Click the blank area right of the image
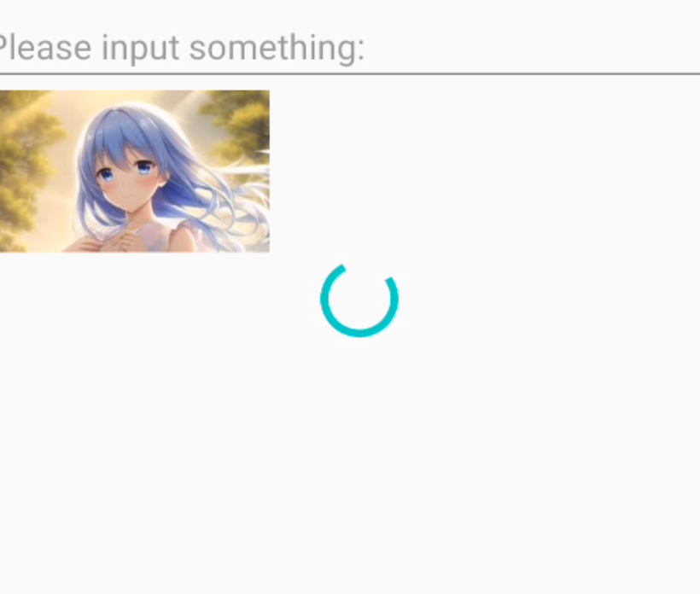 click(485, 172)
